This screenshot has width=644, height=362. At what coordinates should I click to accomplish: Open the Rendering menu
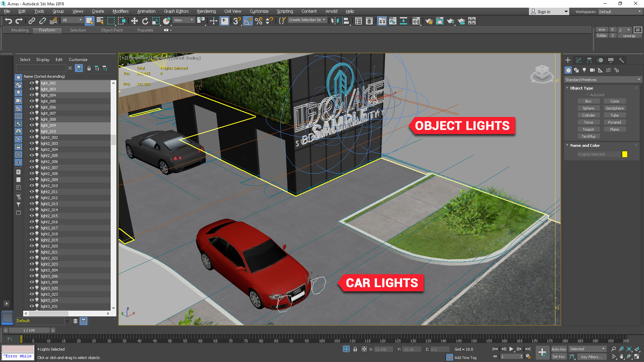click(206, 11)
